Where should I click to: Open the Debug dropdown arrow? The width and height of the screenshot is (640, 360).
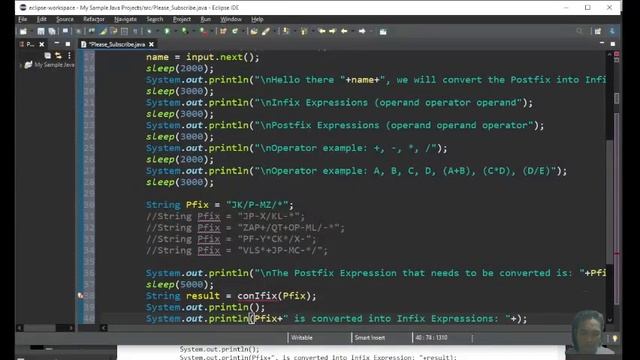pos(157,31)
